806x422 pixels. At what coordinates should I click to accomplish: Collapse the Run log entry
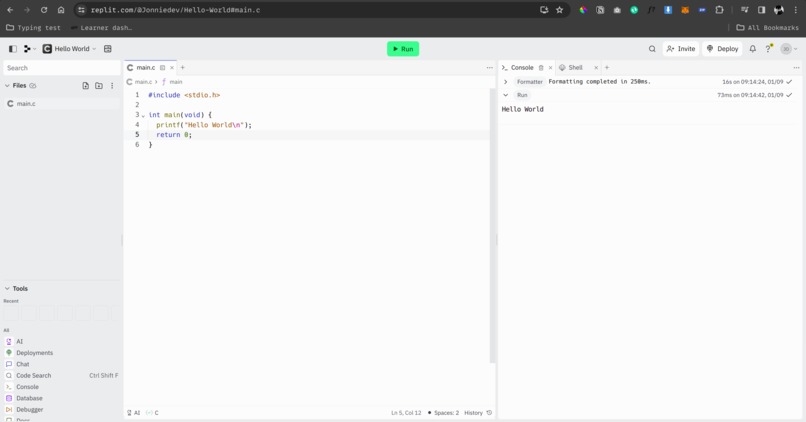[x=505, y=95]
